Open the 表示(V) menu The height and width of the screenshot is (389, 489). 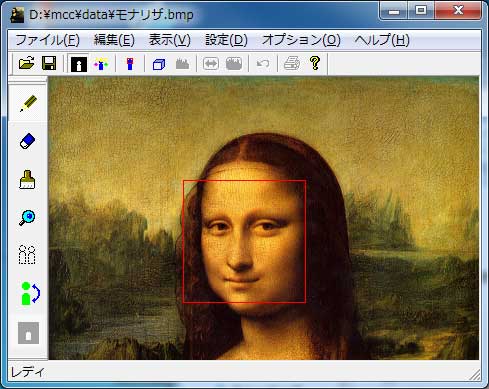170,40
